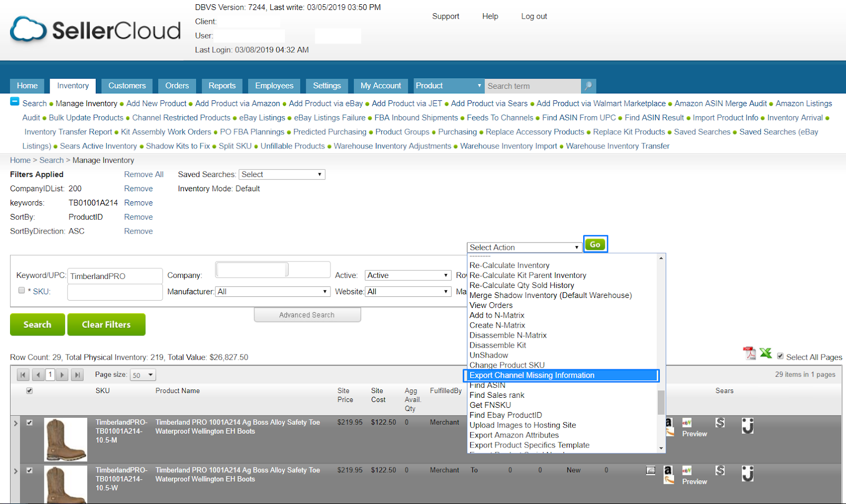Viewport: 846px width, 504px height.
Task: Go to previous page of results
Action: 38,375
